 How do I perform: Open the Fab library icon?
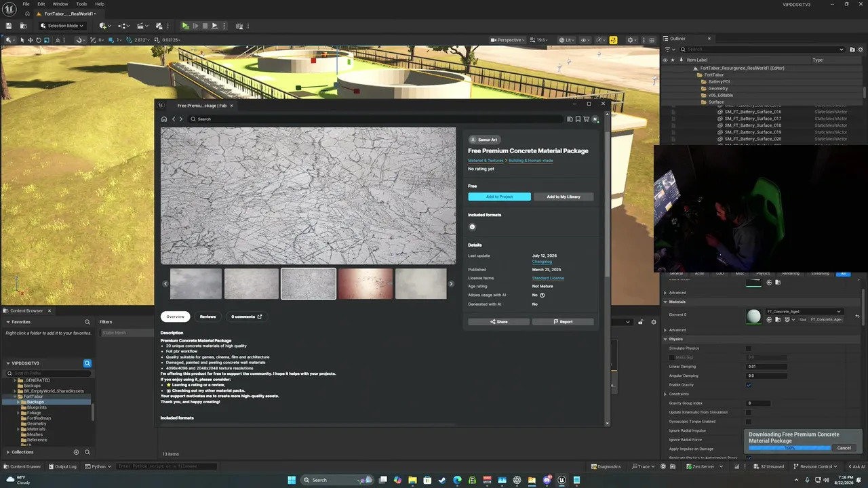pyautogui.click(x=570, y=119)
